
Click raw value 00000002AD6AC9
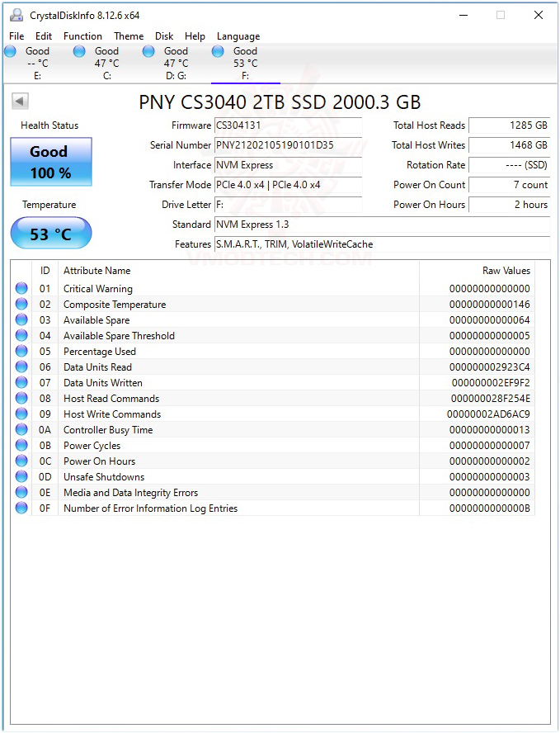tap(488, 414)
